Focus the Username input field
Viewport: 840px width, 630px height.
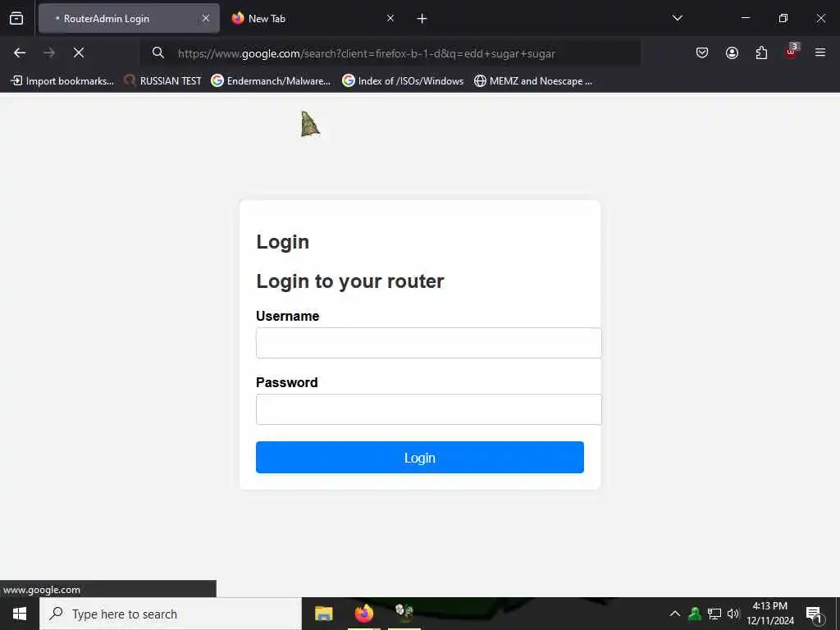tap(428, 343)
